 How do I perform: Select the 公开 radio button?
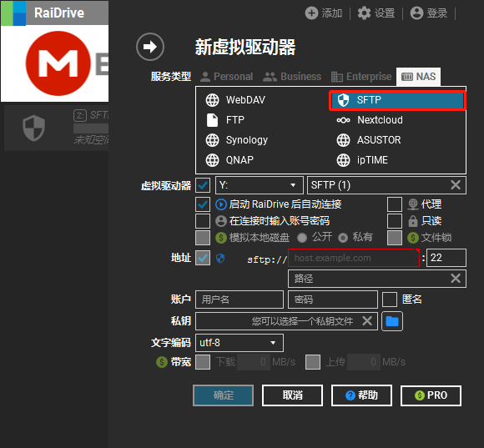302,238
